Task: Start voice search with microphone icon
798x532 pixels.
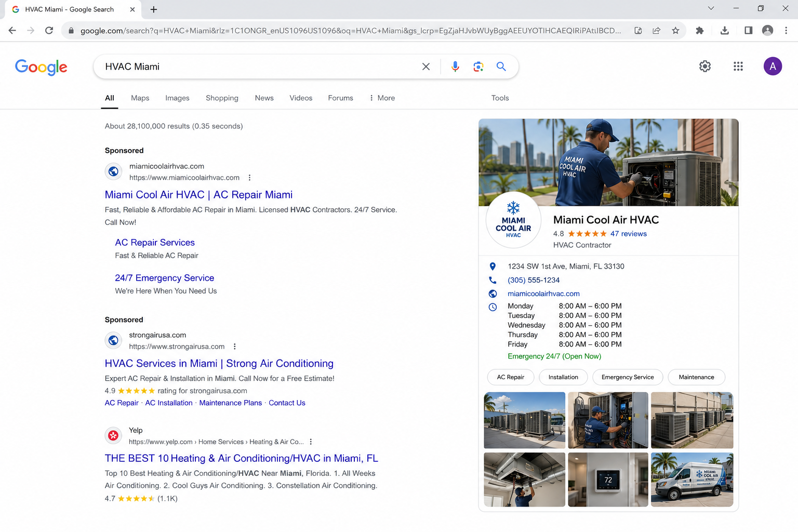Action: [x=455, y=66]
